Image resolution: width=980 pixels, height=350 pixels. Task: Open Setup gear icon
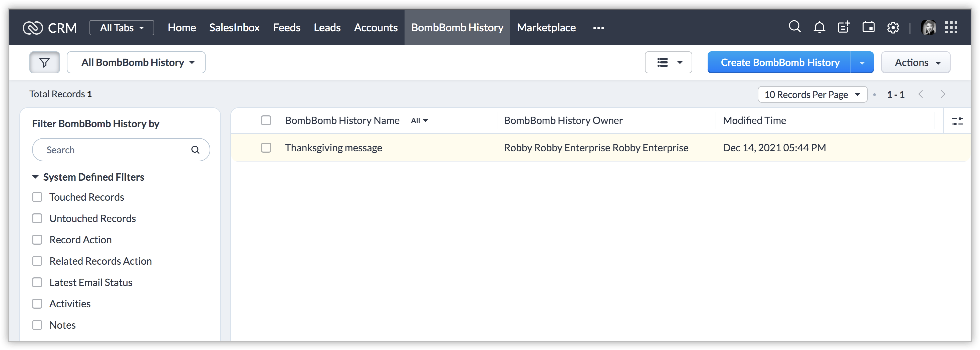coord(893,27)
